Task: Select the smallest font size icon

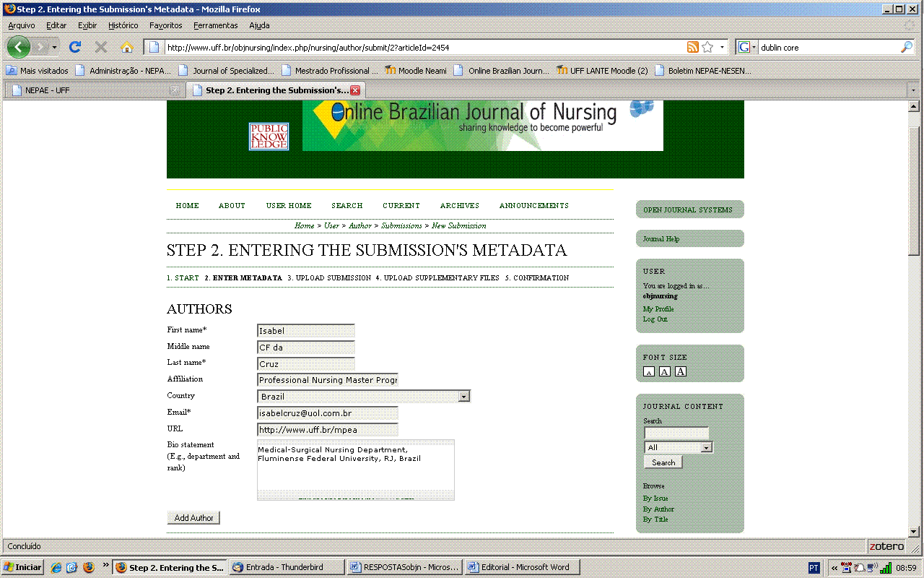Action: [x=649, y=372]
